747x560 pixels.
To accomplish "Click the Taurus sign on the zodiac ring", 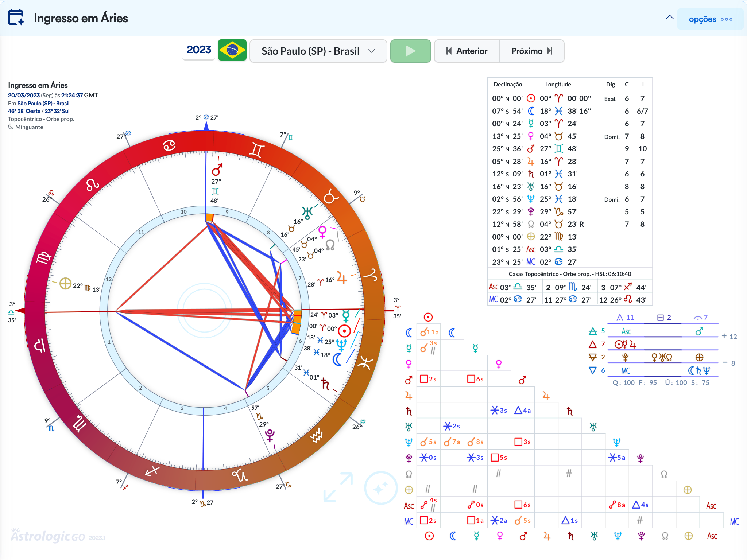I will (x=331, y=197).
